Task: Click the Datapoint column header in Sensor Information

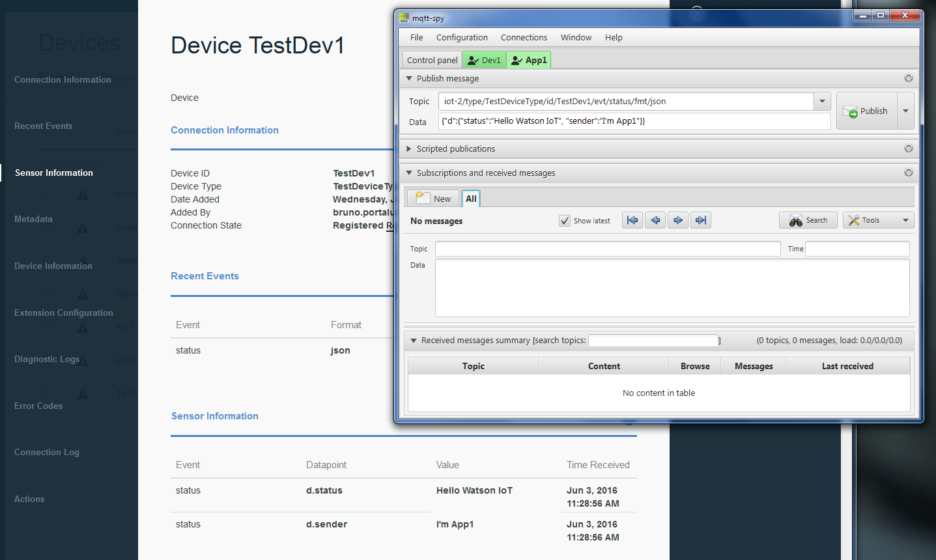Action: [326, 465]
